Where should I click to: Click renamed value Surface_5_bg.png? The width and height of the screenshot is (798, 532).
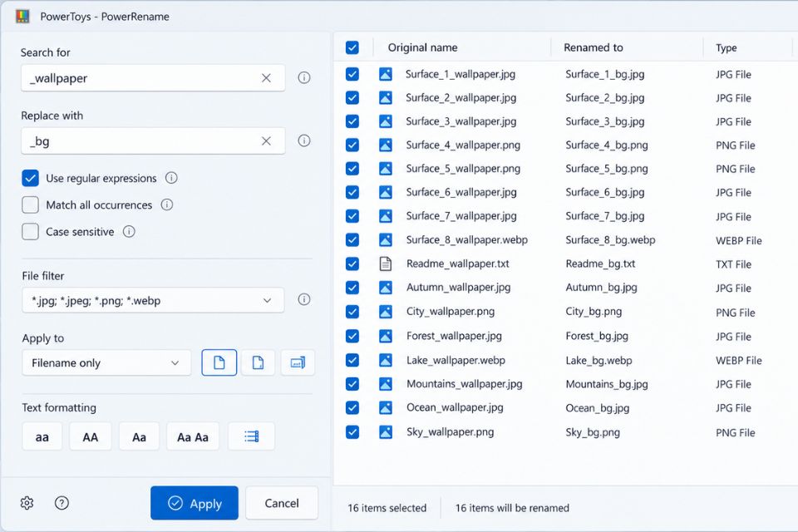pyautogui.click(x=607, y=169)
